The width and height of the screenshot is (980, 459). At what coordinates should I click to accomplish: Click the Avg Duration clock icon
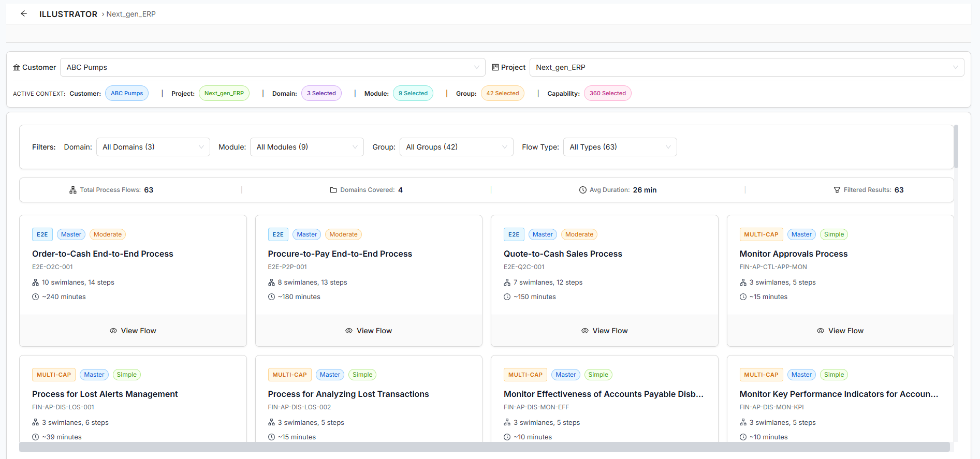tap(583, 190)
